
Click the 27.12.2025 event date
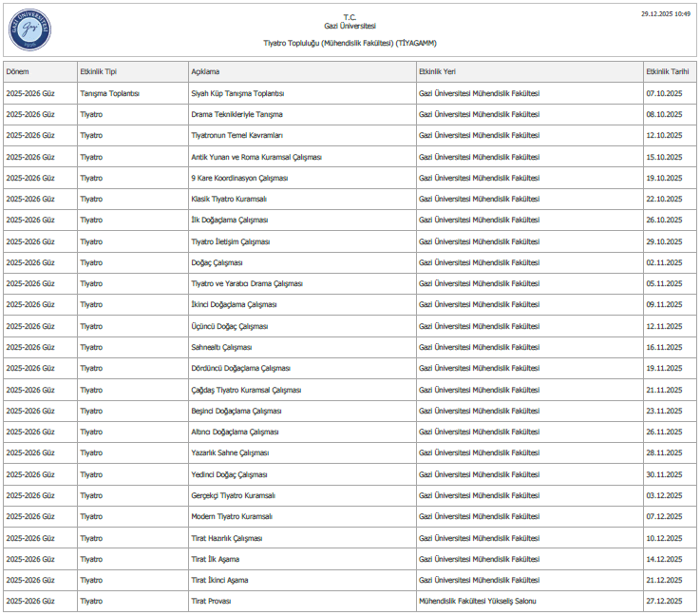pyautogui.click(x=664, y=602)
